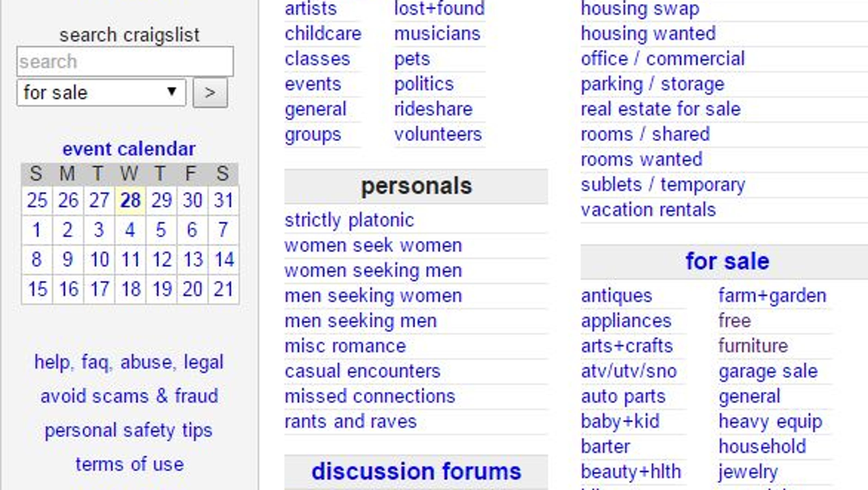
Task: Open 'casual encounters' link
Action: [362, 372]
